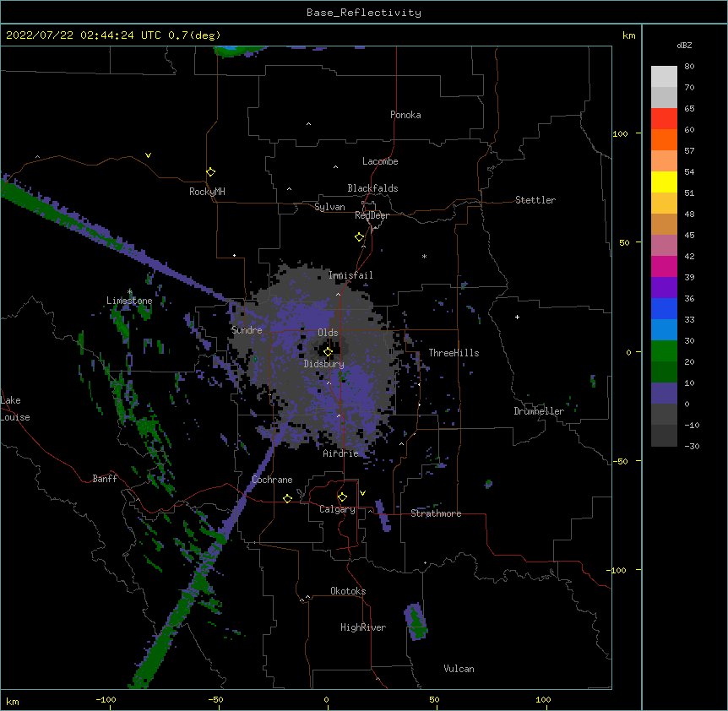Click the km label at top right
Viewport: 728px width, 711px height.
(x=628, y=35)
